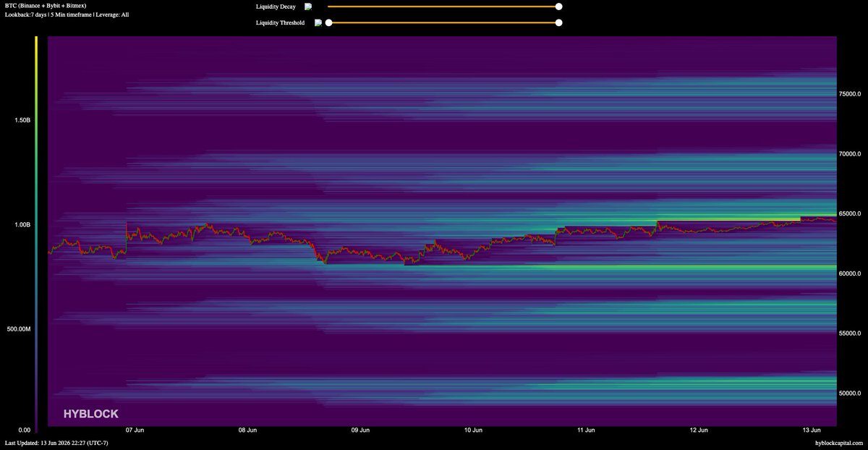The height and width of the screenshot is (450, 868).
Task: Click the '09 Jun' date axis label
Action: (360, 430)
